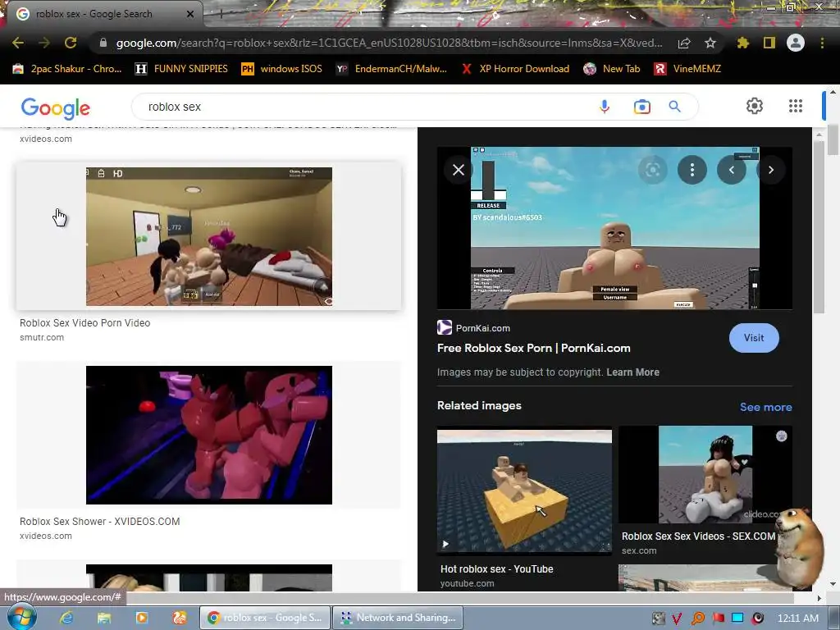Start voice search with the microphone
The image size is (840, 630).
605,107
